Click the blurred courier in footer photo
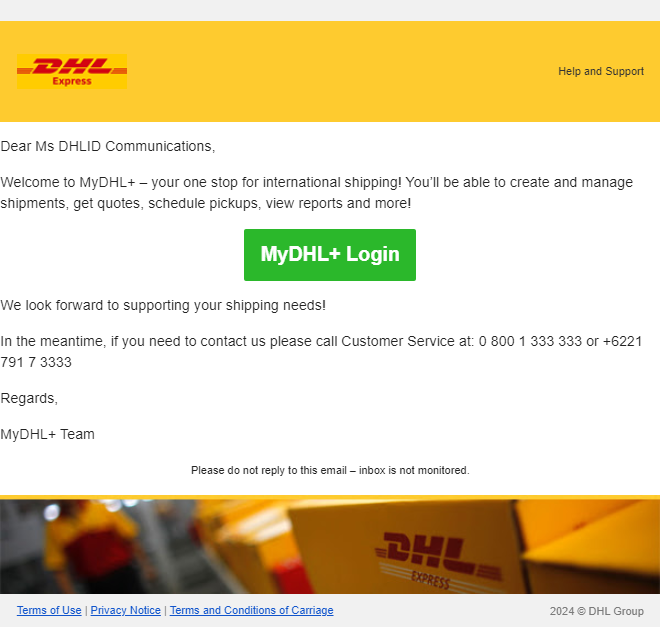Screen dimensions: 662x630 91,547
